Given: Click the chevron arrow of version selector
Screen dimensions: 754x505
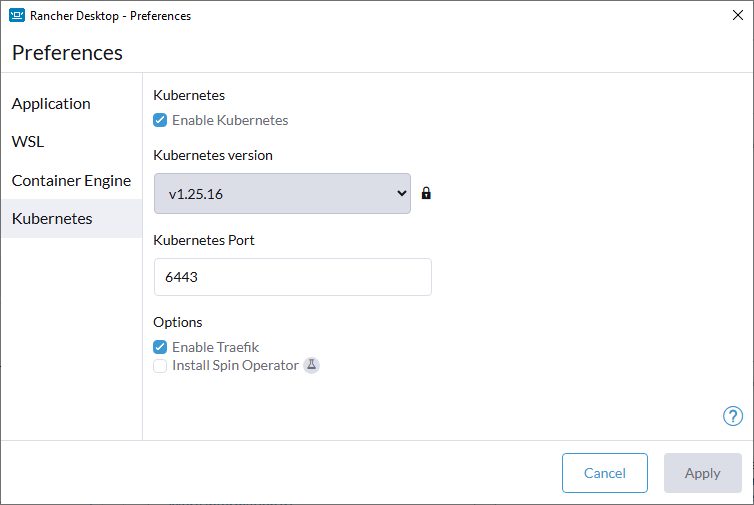Looking at the screenshot, I should [x=401, y=193].
